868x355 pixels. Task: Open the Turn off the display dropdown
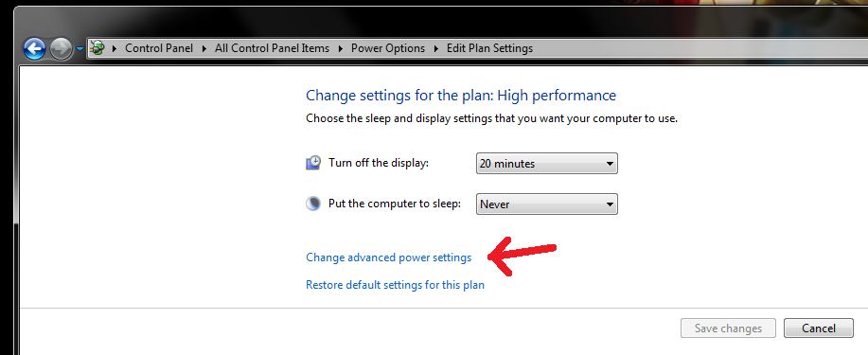(547, 164)
